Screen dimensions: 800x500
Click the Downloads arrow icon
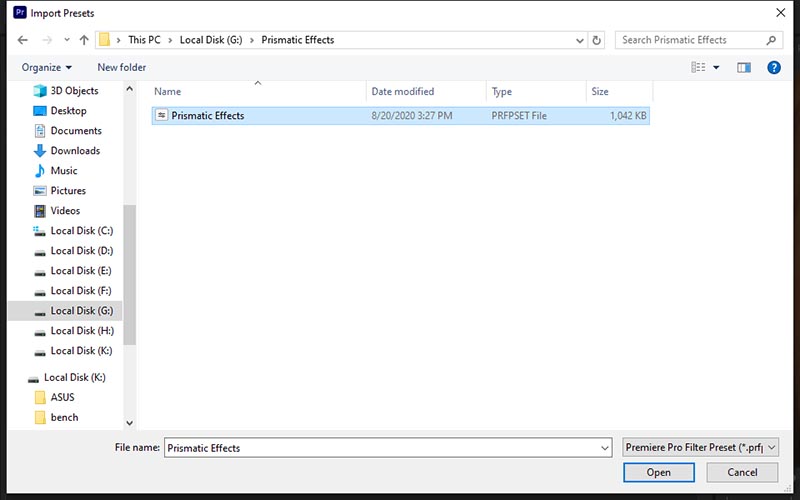40,151
